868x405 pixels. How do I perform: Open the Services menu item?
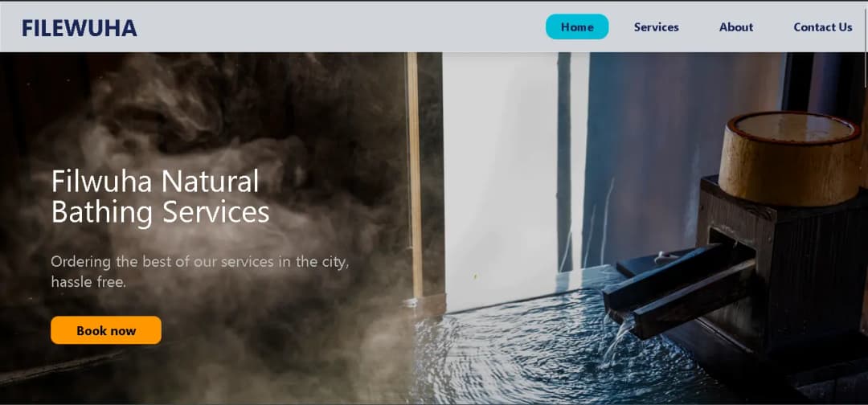(x=656, y=27)
